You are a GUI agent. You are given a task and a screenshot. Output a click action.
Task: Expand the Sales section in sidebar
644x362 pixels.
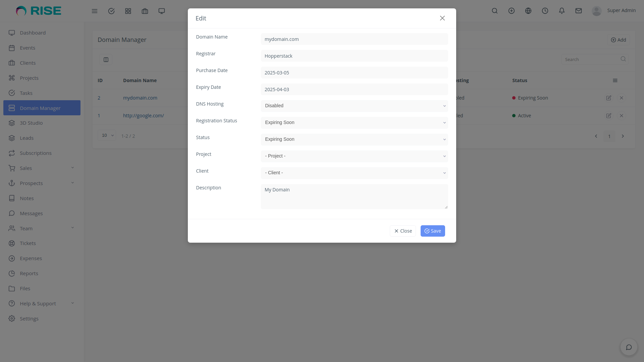(x=42, y=168)
